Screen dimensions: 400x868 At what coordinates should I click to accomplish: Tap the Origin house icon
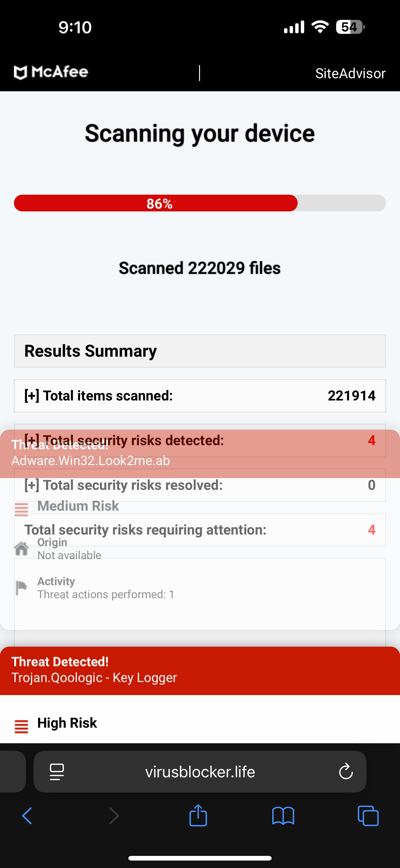[21, 549]
